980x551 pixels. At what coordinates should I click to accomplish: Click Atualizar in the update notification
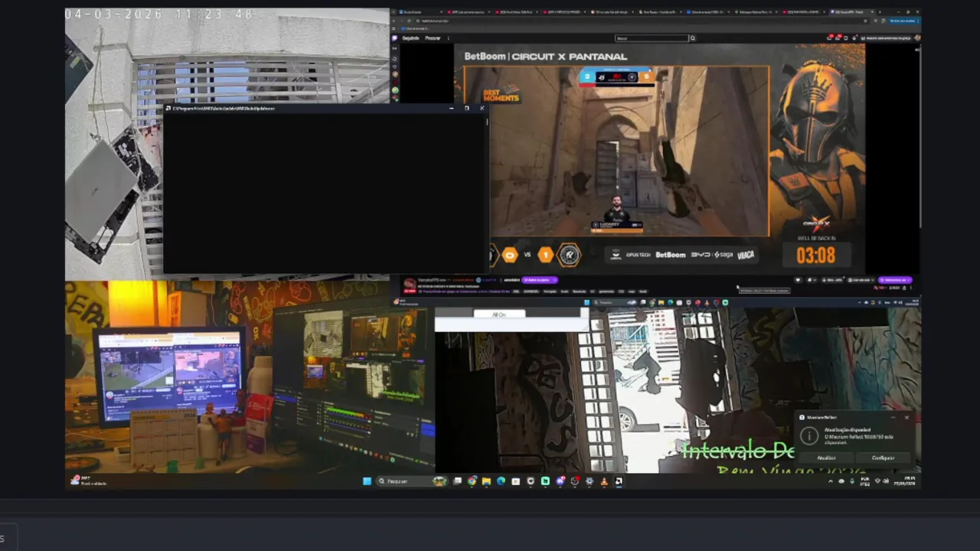pyautogui.click(x=826, y=458)
